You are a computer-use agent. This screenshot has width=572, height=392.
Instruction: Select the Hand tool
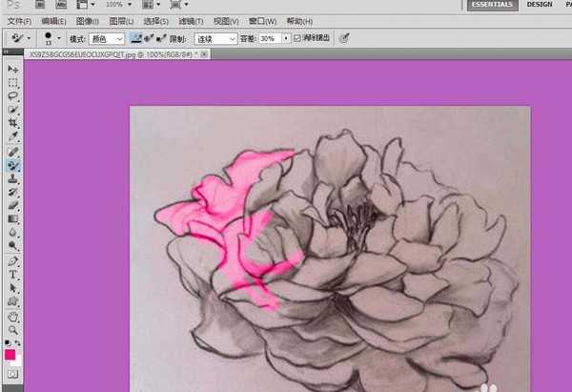click(12, 316)
